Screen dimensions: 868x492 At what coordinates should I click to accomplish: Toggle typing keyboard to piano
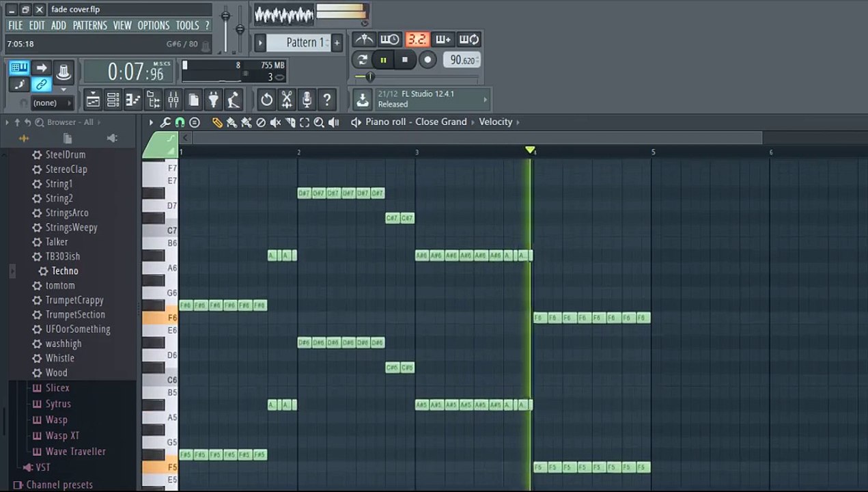point(19,68)
